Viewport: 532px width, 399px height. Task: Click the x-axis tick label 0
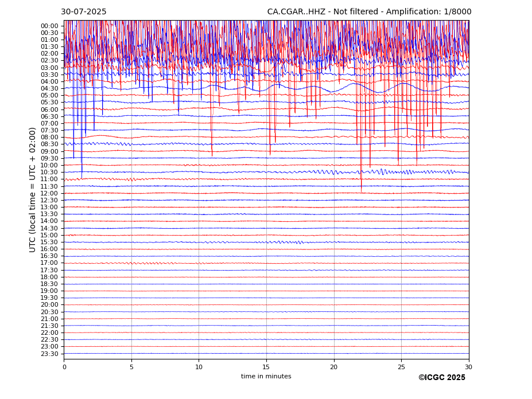(x=64, y=367)
